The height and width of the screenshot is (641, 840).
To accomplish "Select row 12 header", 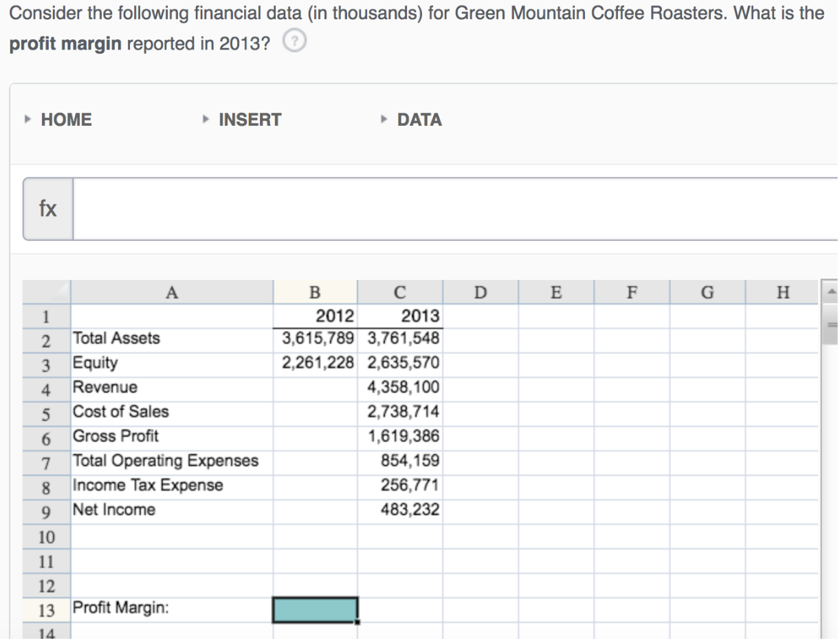I will click(47, 585).
